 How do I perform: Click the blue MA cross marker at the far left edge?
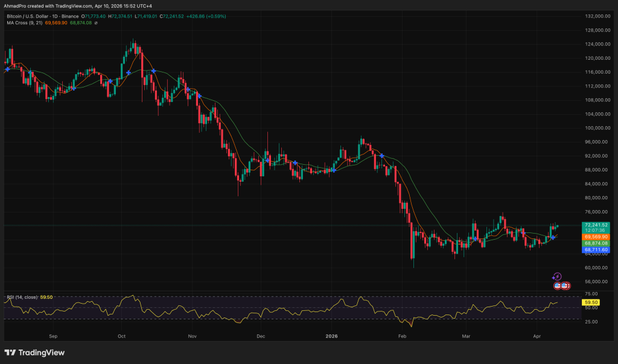7,69
